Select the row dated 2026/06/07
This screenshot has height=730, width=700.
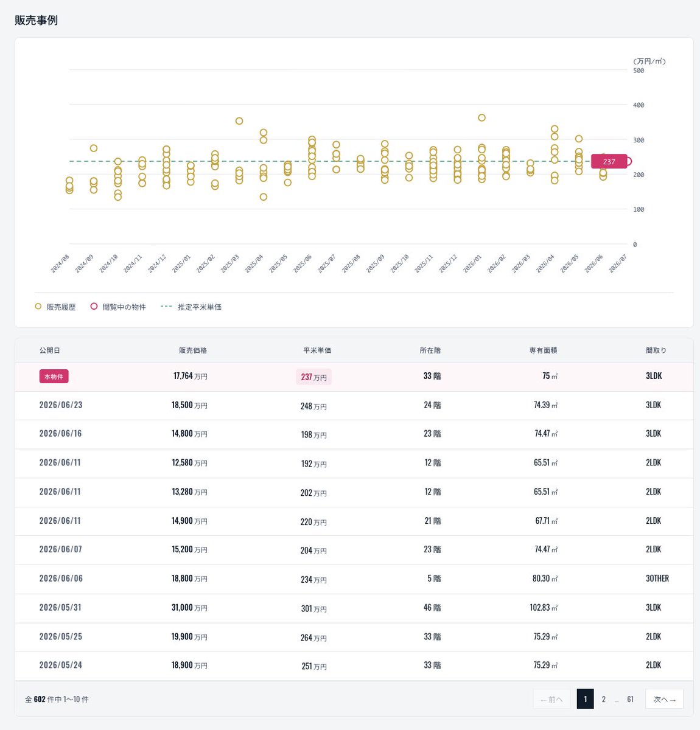click(354, 550)
